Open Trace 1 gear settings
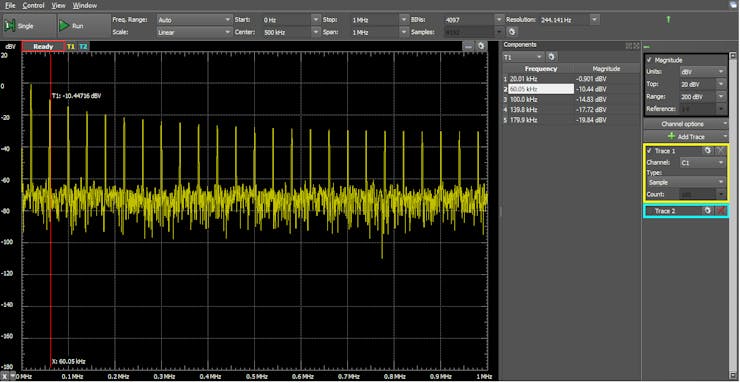This screenshot has height=383, width=740. pos(707,150)
